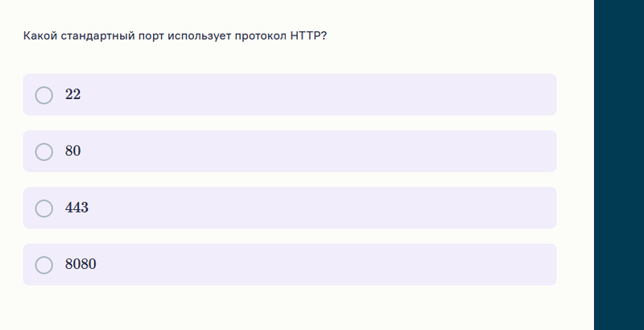Screen dimensions: 644x330
Task: Click the word "Какой" in the question
Action: pos(39,36)
